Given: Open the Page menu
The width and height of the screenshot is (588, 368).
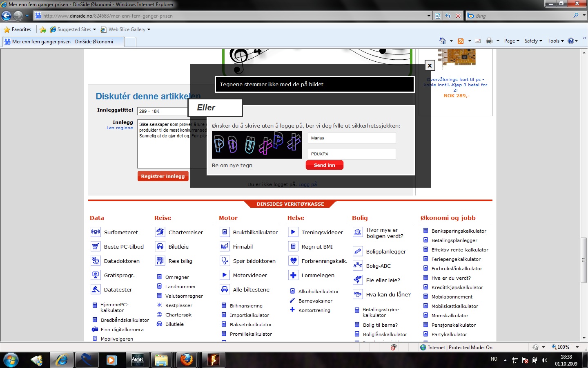Looking at the screenshot, I should click(x=512, y=41).
